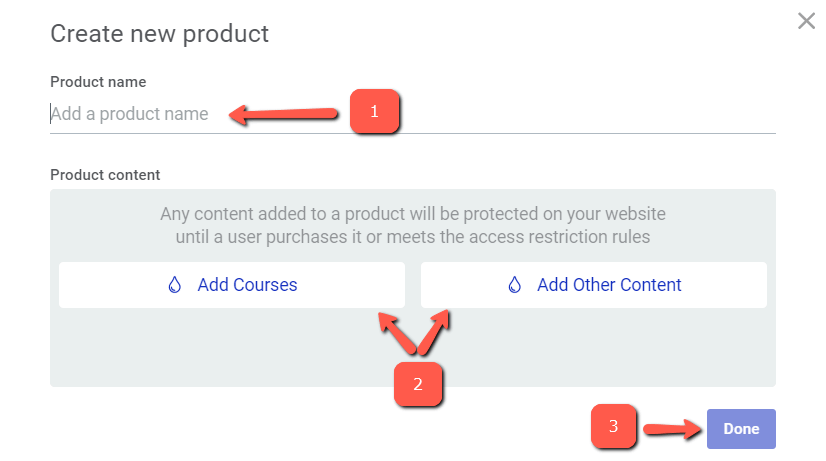Close the Create new product dialog
The width and height of the screenshot is (826, 461).
pyautogui.click(x=806, y=21)
